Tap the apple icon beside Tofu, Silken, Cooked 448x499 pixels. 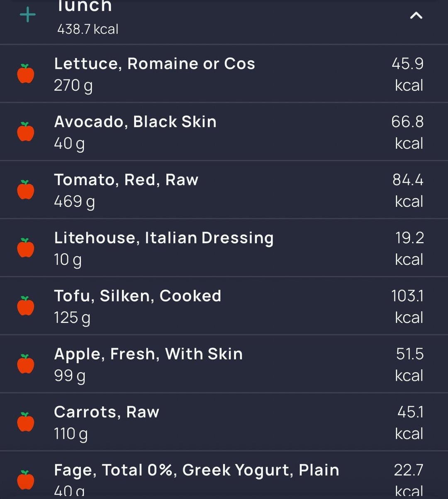click(x=26, y=306)
